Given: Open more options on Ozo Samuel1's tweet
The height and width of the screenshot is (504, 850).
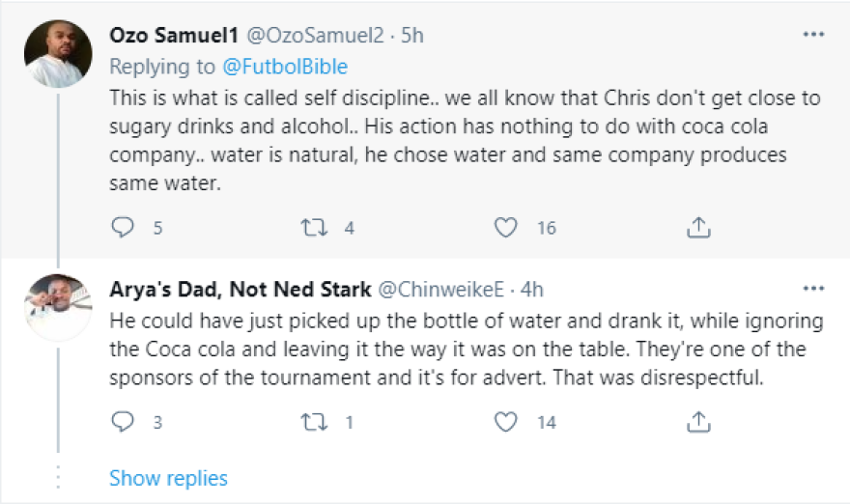Looking at the screenshot, I should pyautogui.click(x=814, y=35).
